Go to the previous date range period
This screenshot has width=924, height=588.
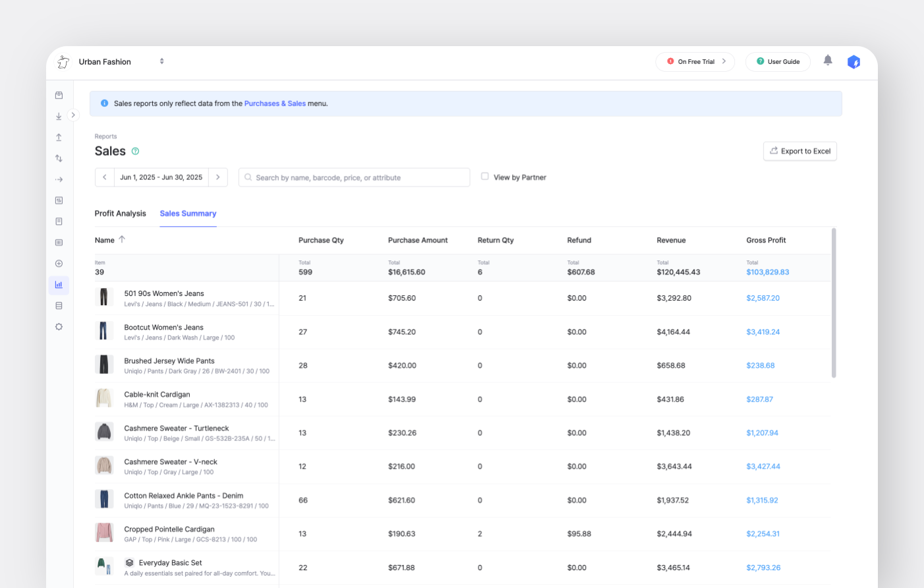pos(104,177)
